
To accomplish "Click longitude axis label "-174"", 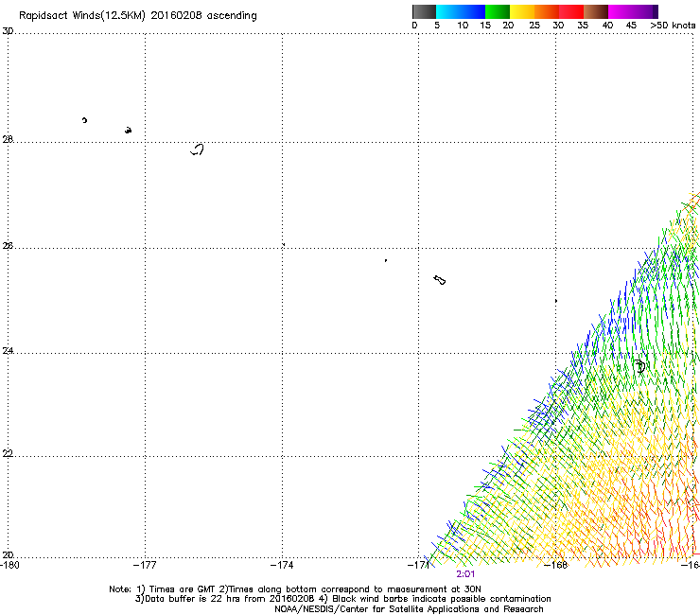I will pyautogui.click(x=282, y=565).
